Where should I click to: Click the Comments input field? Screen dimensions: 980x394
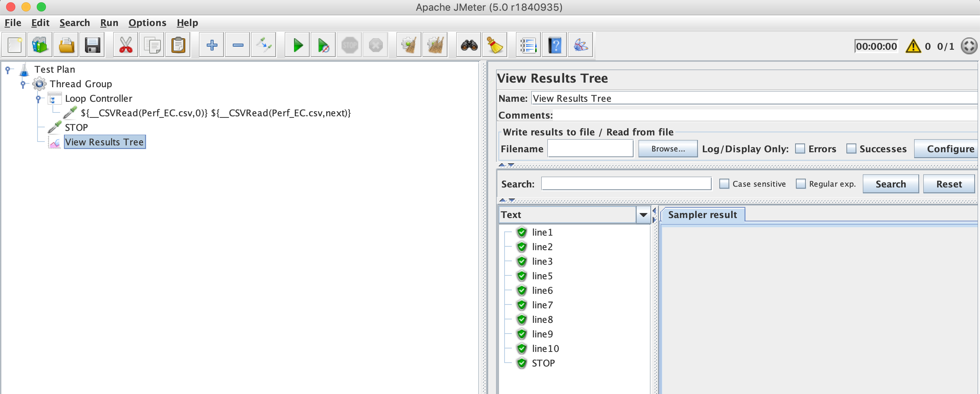point(765,115)
